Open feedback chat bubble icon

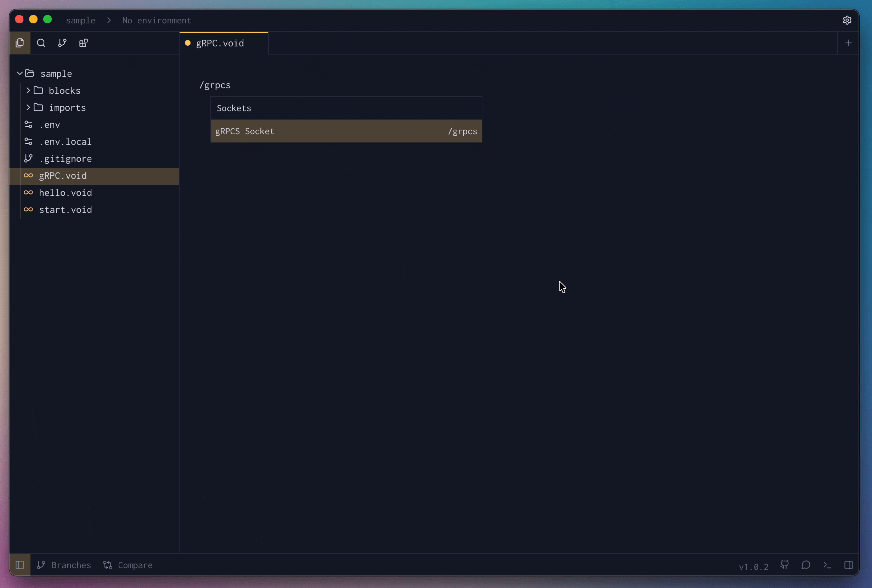click(x=806, y=565)
